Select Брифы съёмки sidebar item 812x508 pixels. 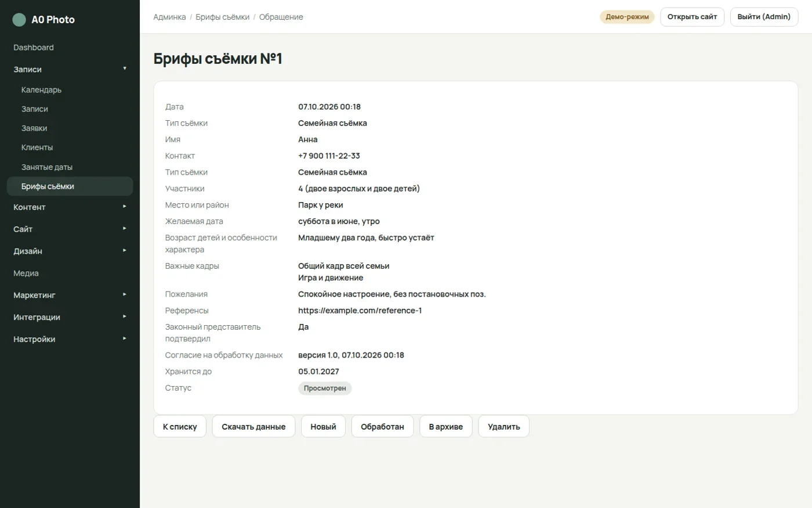[x=70, y=186]
